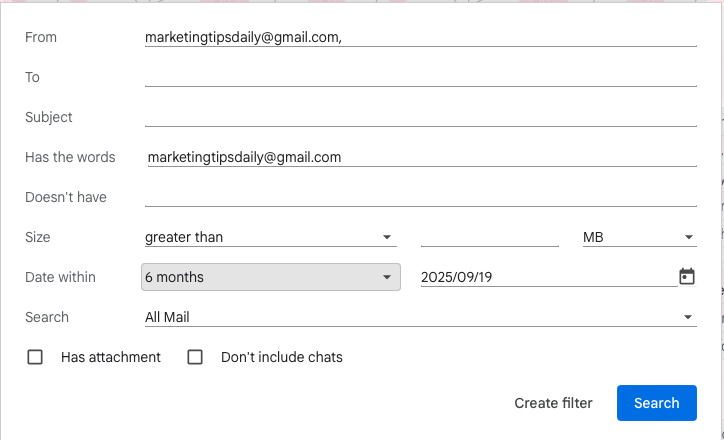This screenshot has width=724, height=440.
Task: Click the Create filter button
Action: 553,403
